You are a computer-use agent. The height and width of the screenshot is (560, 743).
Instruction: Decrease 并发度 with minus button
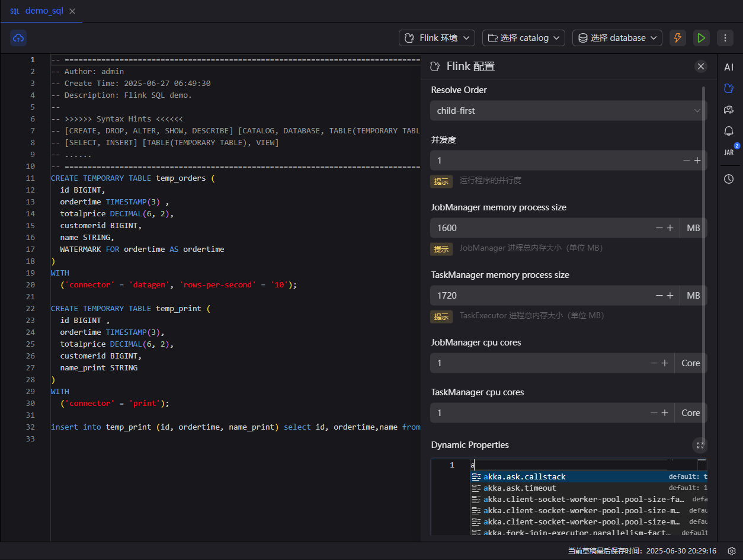687,161
